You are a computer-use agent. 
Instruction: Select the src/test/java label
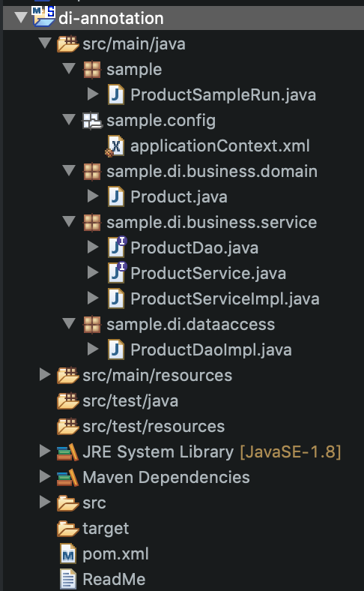pyautogui.click(x=130, y=401)
